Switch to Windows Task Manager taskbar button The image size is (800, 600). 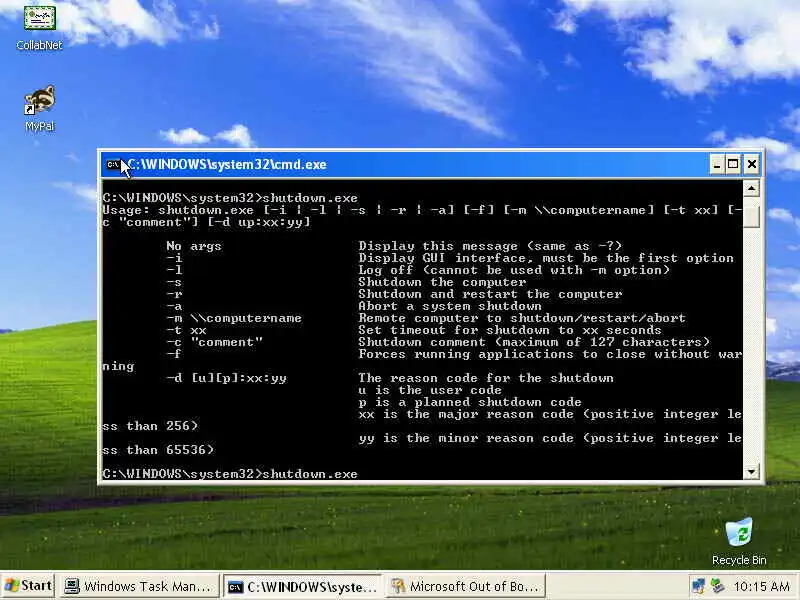pos(139,586)
